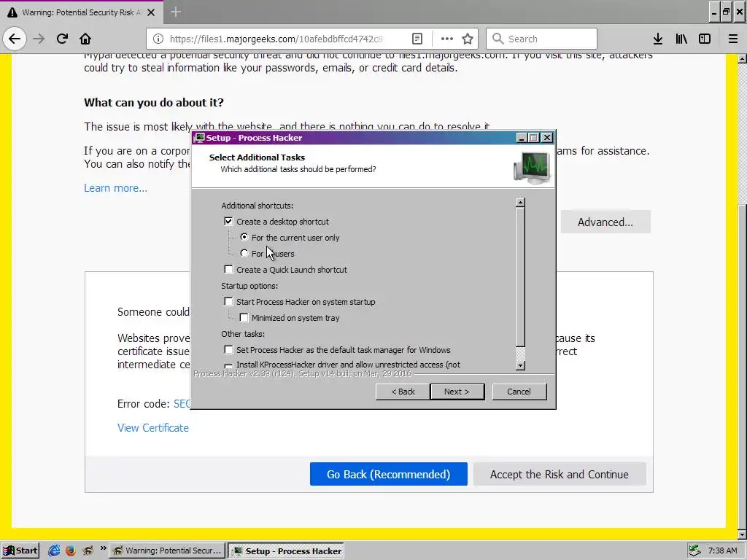
Task: Focus the browser Search field
Action: tap(541, 39)
